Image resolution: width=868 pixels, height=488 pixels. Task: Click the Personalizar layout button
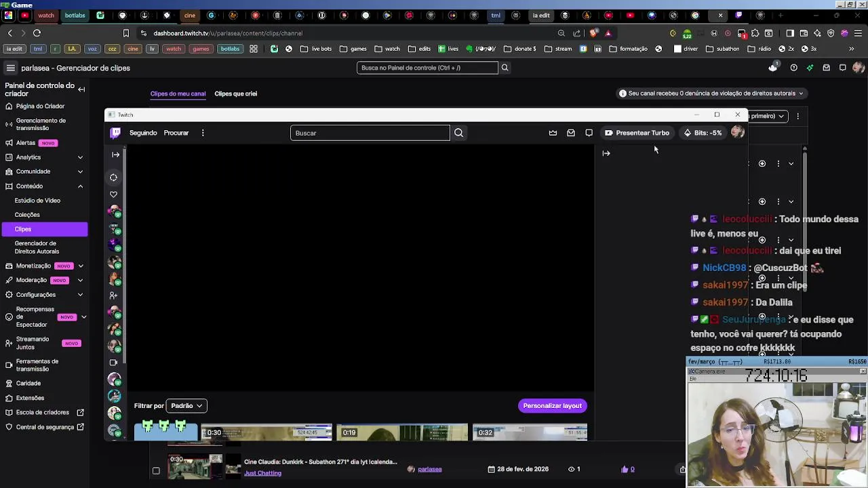coord(552,406)
